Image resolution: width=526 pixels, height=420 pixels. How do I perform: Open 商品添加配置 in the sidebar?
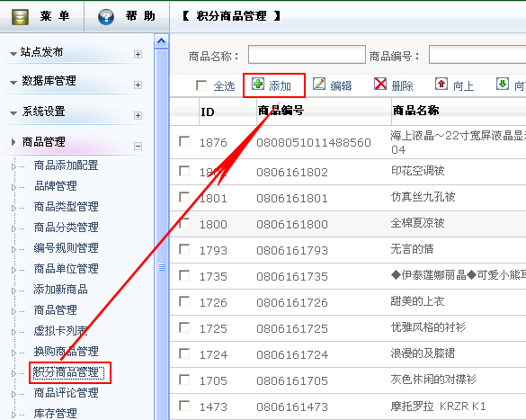coord(66,165)
